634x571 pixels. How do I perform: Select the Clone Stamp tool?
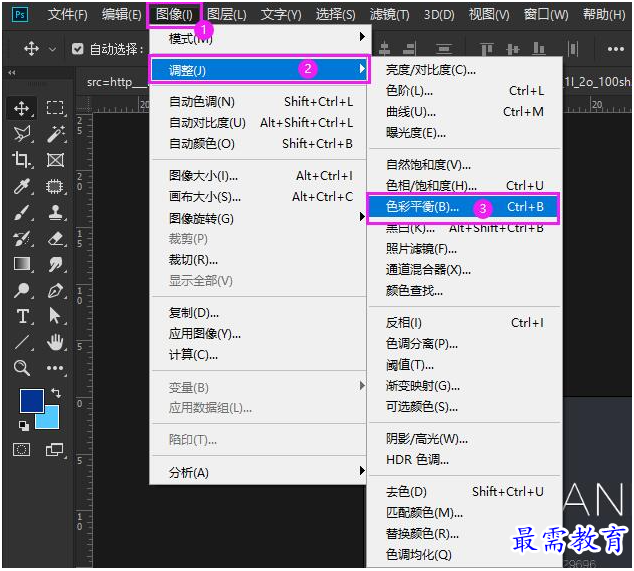pyautogui.click(x=55, y=212)
